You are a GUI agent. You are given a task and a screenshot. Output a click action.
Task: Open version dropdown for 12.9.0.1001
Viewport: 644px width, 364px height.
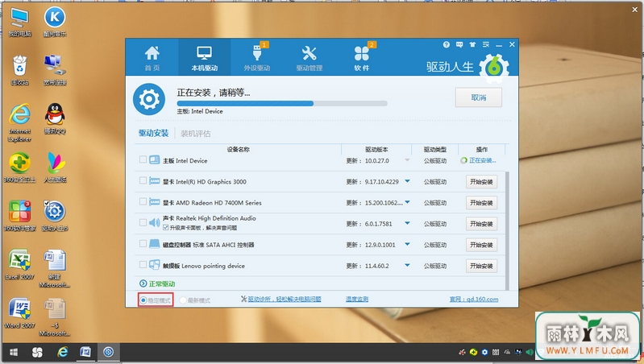407,244
